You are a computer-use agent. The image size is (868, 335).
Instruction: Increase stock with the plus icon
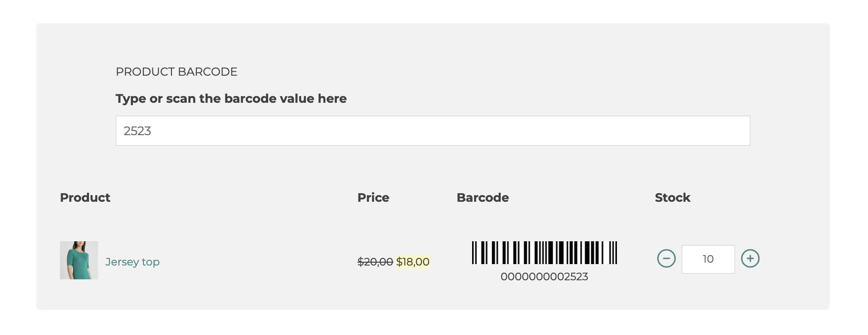[x=750, y=258]
